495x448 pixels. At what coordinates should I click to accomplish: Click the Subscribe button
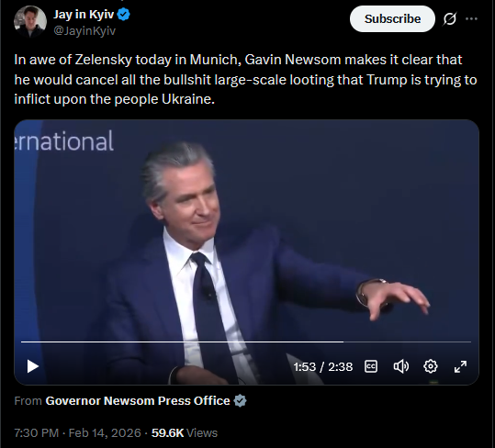[x=392, y=19]
